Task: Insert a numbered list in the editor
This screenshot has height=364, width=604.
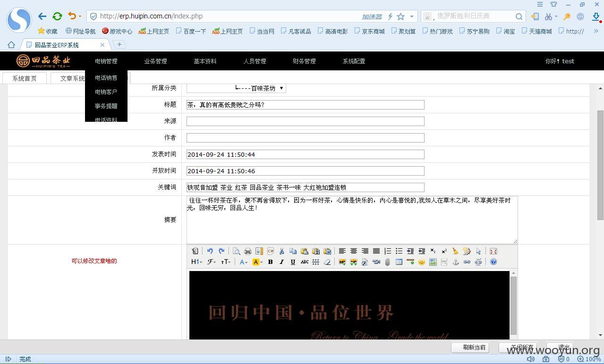Action: [x=387, y=251]
